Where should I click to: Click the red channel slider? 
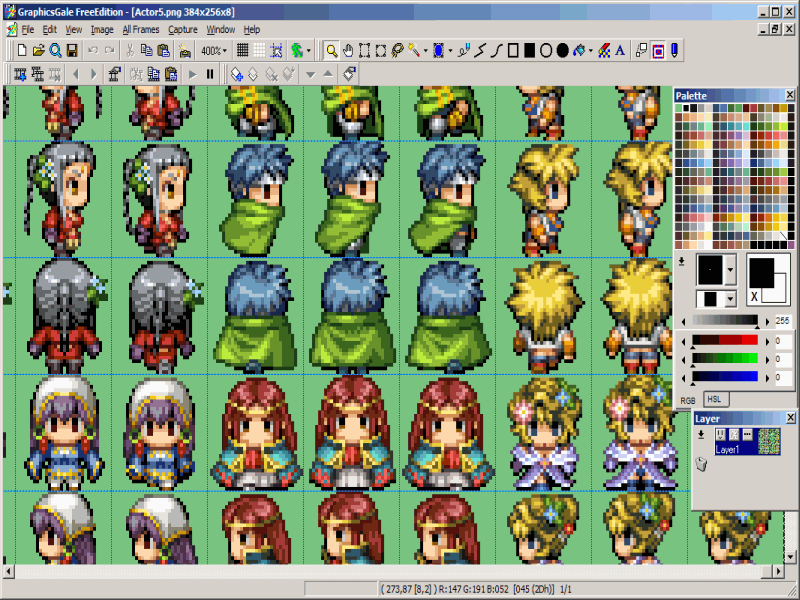tap(725, 340)
